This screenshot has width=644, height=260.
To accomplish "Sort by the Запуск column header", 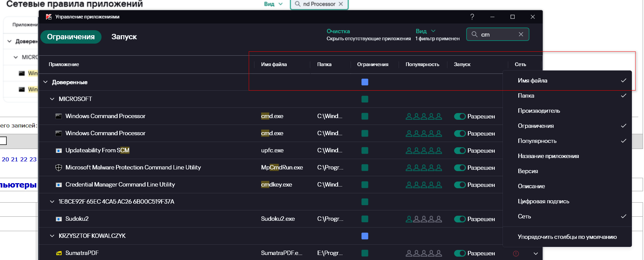I will click(x=462, y=64).
